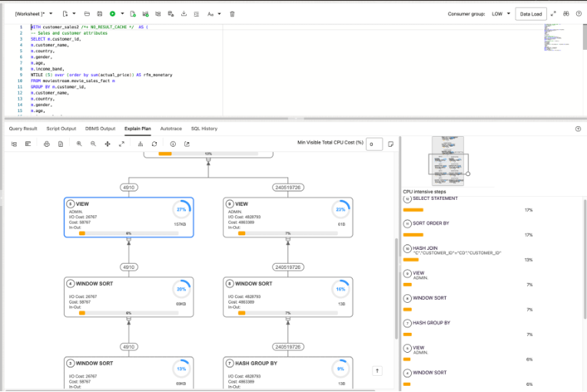Screen dimensions: 587x392
Task: Select the step 4 WINDOW SORT node
Action: pyautogui.click(x=129, y=297)
